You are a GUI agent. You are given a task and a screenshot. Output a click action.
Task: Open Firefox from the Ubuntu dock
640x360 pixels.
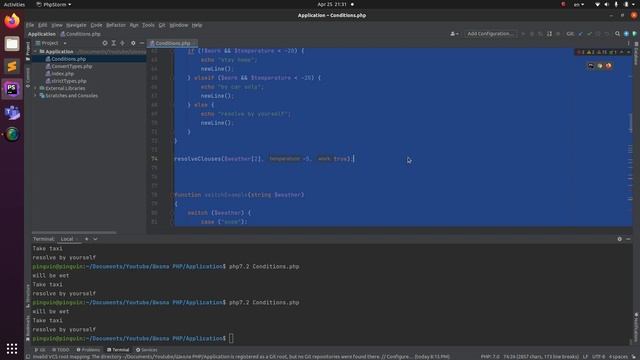click(x=12, y=21)
